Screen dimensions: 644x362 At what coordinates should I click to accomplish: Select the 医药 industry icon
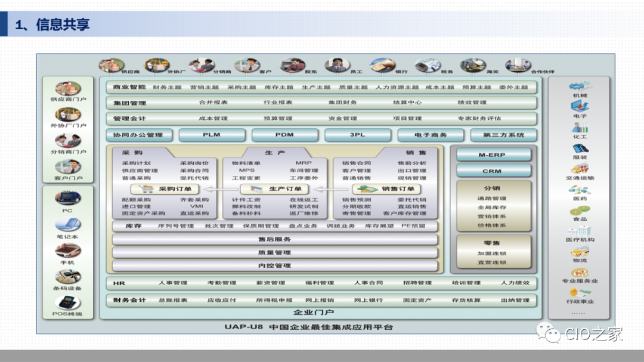[580, 190]
